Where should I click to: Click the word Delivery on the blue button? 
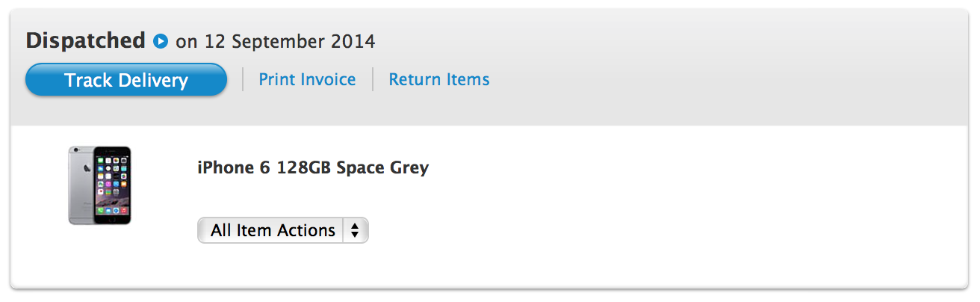pyautogui.click(x=157, y=80)
